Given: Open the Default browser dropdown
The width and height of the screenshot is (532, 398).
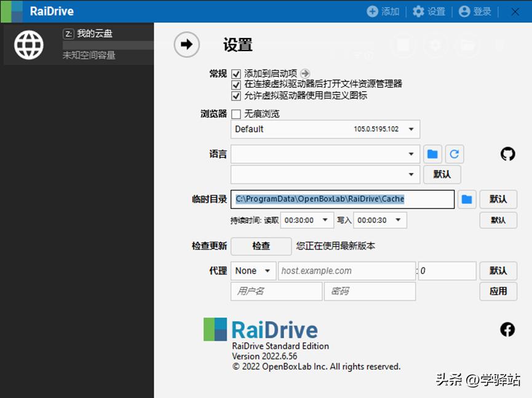Looking at the screenshot, I should tap(325, 129).
